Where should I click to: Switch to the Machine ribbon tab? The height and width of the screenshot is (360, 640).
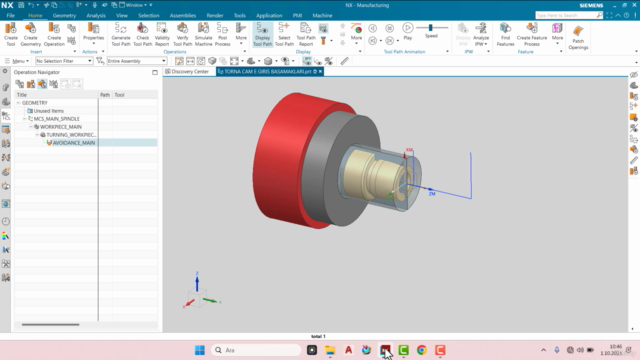(x=322, y=16)
